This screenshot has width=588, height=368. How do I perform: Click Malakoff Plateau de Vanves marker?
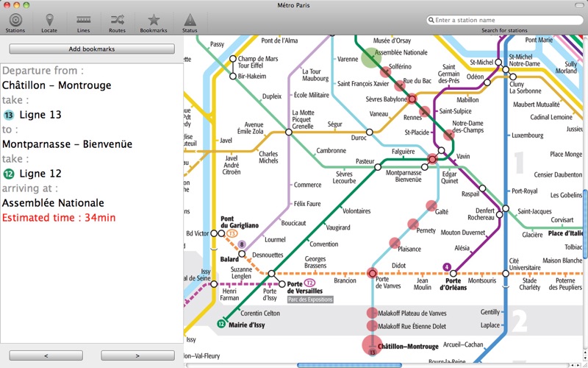[x=372, y=313]
